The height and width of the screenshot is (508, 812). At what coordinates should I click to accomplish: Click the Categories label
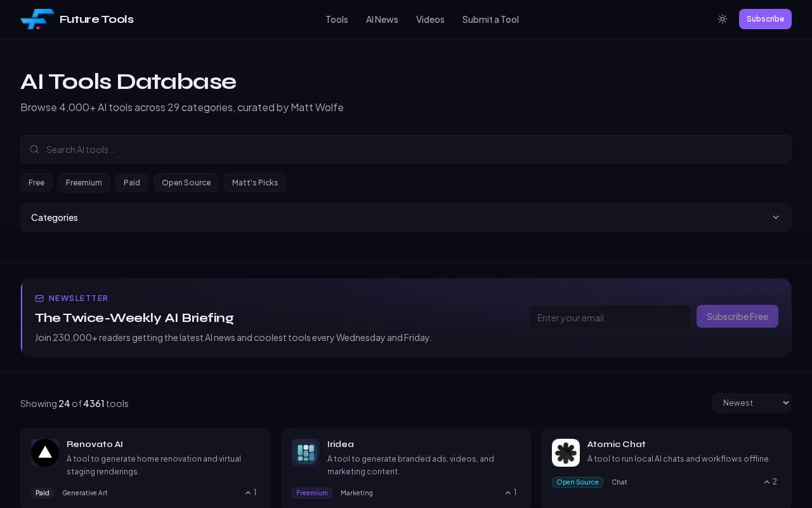click(55, 217)
